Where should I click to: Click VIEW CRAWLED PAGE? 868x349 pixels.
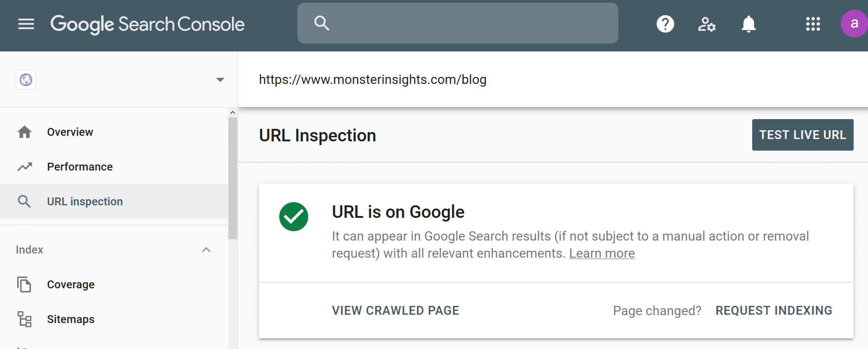tap(395, 311)
